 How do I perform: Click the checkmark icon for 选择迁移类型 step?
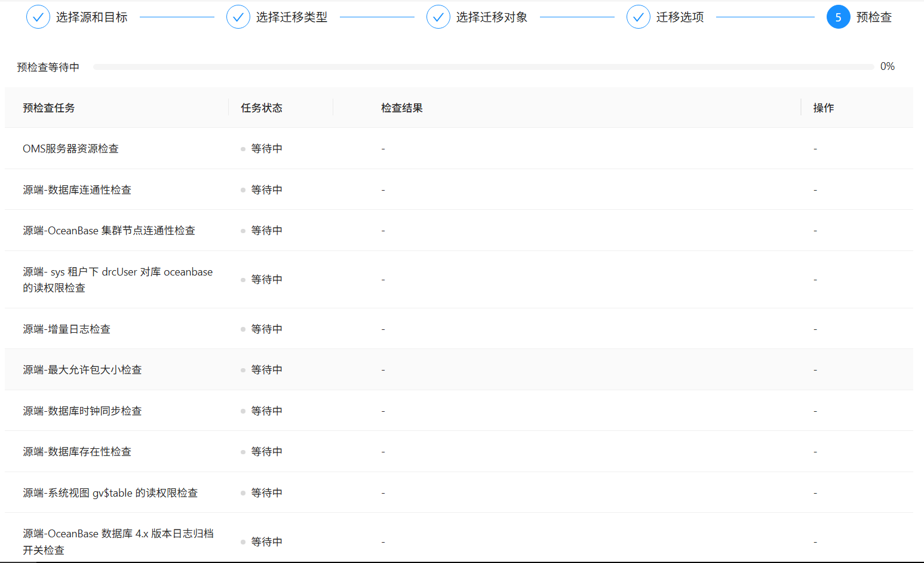(238, 17)
